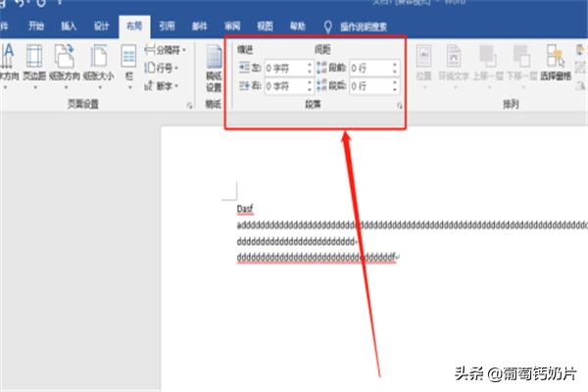Switch to the 开始 Home tab
Screen dimensions: 588x392
coord(36,25)
